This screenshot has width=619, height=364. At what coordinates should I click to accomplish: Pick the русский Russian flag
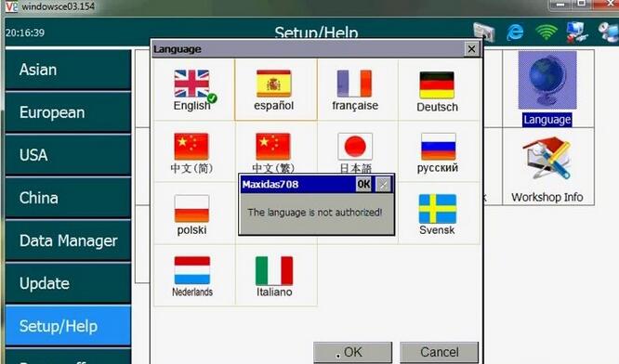click(x=438, y=147)
